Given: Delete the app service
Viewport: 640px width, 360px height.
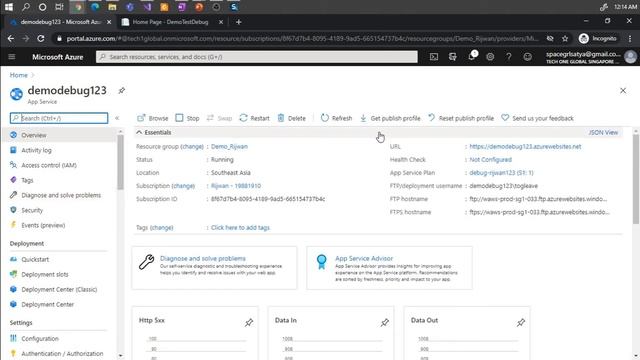Looking at the screenshot, I should tap(291, 118).
